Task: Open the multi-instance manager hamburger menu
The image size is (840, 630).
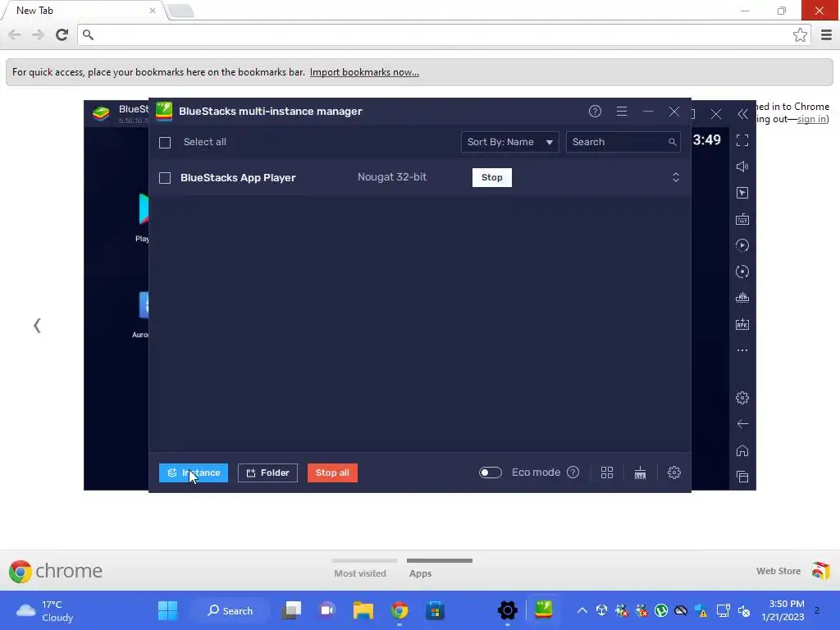Action: [622, 112]
